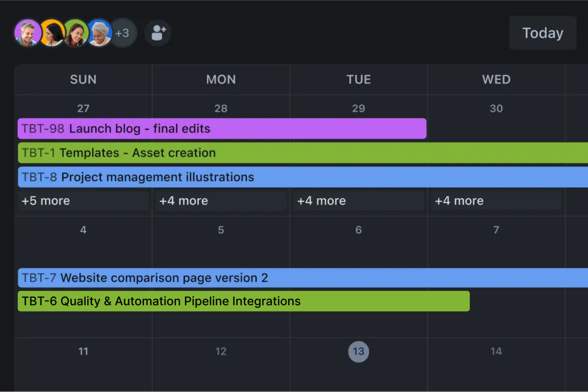Click the WED column header

coord(496,79)
